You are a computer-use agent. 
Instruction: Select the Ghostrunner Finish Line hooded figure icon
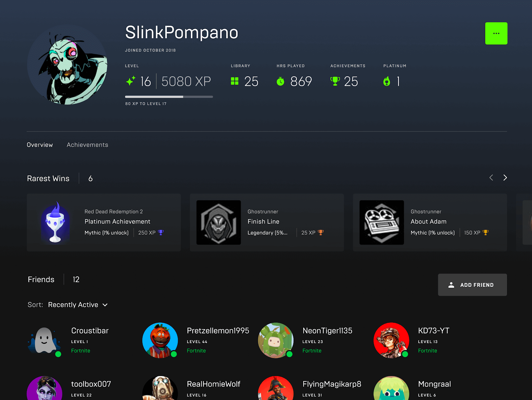pos(218,222)
